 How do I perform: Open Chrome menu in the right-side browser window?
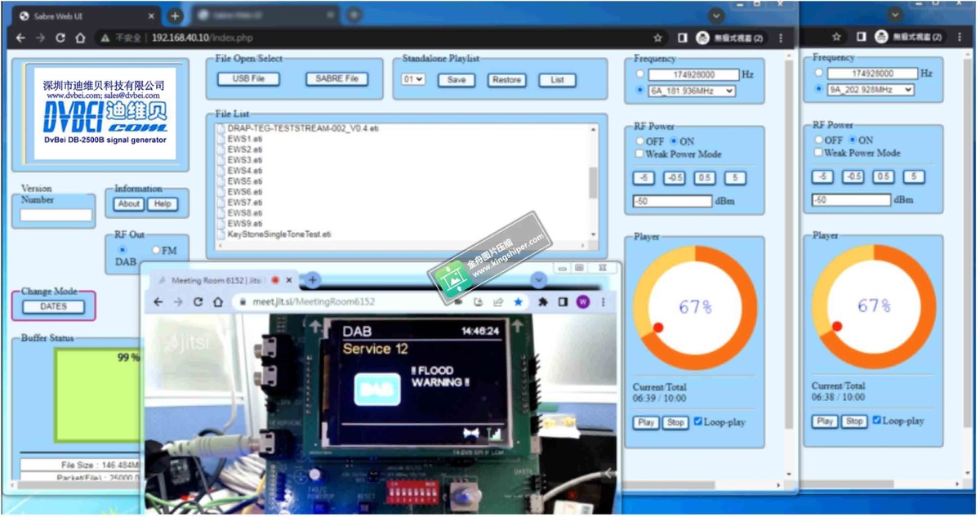point(960,37)
